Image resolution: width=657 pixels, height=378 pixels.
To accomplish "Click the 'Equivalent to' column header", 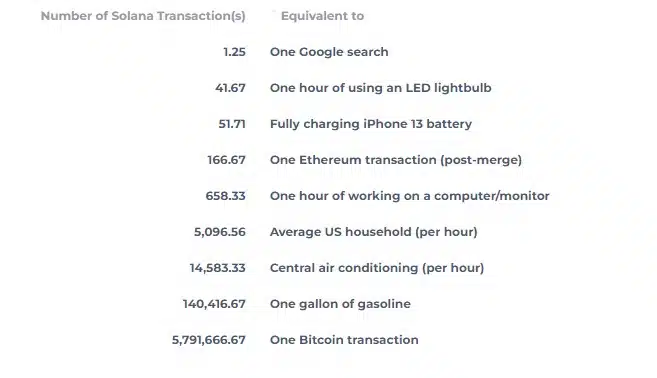I will tap(322, 16).
